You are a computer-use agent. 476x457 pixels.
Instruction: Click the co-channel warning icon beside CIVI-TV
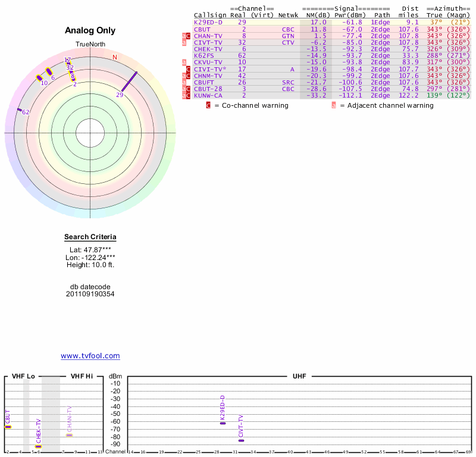point(189,69)
